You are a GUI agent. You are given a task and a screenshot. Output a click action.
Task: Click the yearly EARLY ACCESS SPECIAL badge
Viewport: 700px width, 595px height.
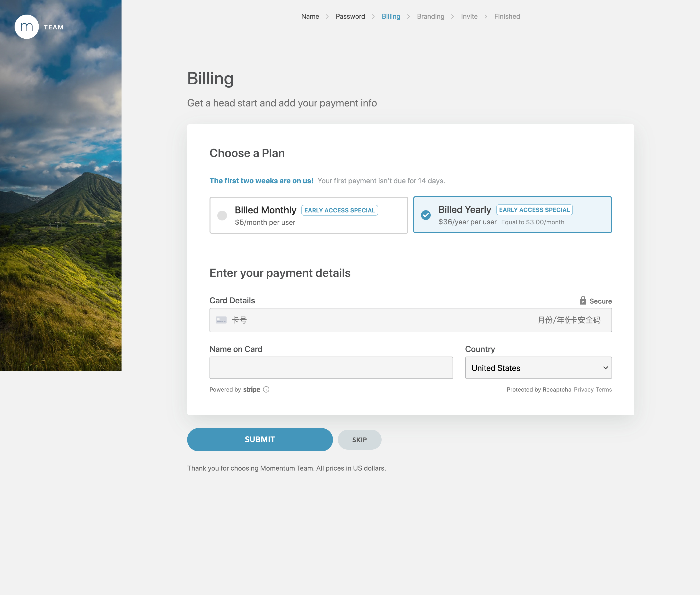pos(534,210)
